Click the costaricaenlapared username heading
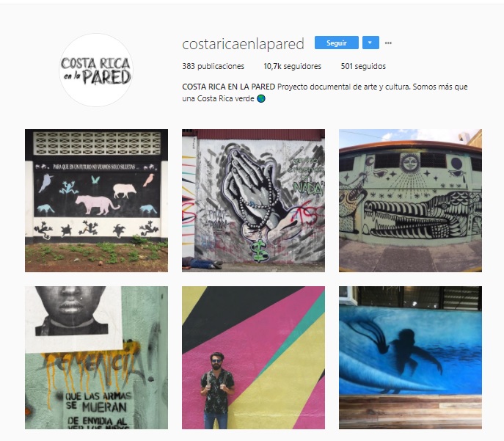Viewport: 504px width, 441px height. 243,44
